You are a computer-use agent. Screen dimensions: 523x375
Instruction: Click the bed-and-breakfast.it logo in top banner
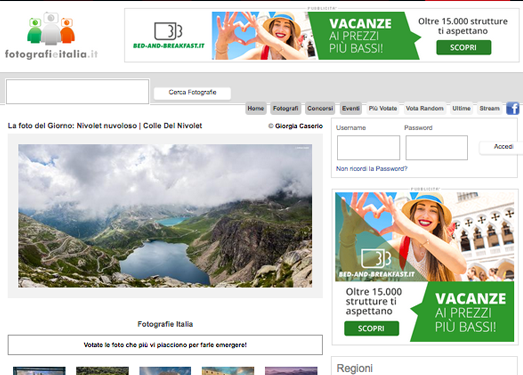tap(168, 35)
